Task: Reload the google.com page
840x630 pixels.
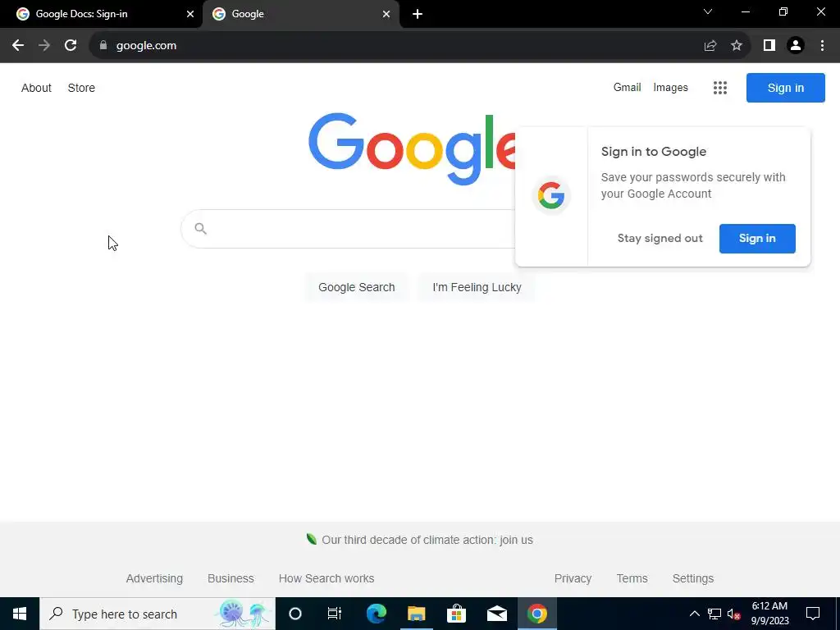Action: [x=71, y=46]
